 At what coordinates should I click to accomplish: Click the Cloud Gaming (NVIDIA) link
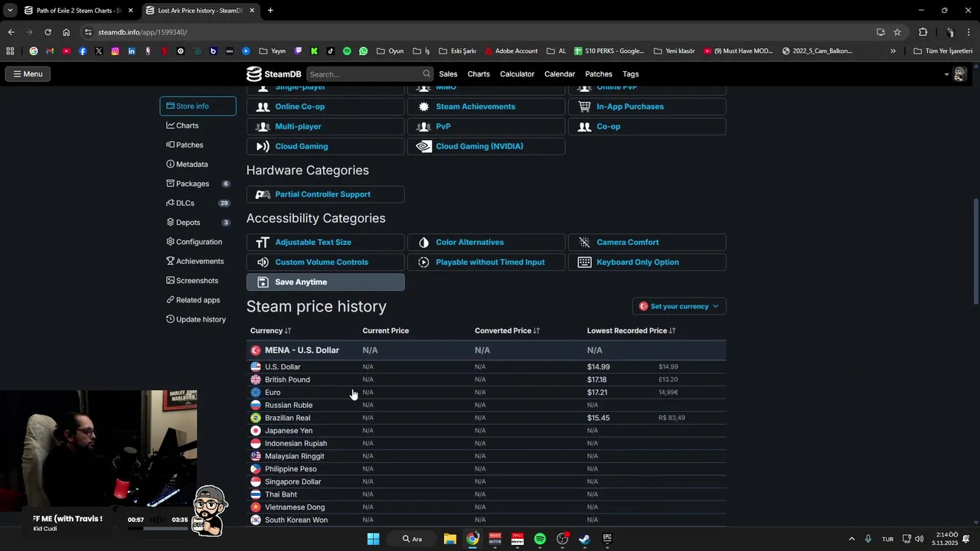486,146
